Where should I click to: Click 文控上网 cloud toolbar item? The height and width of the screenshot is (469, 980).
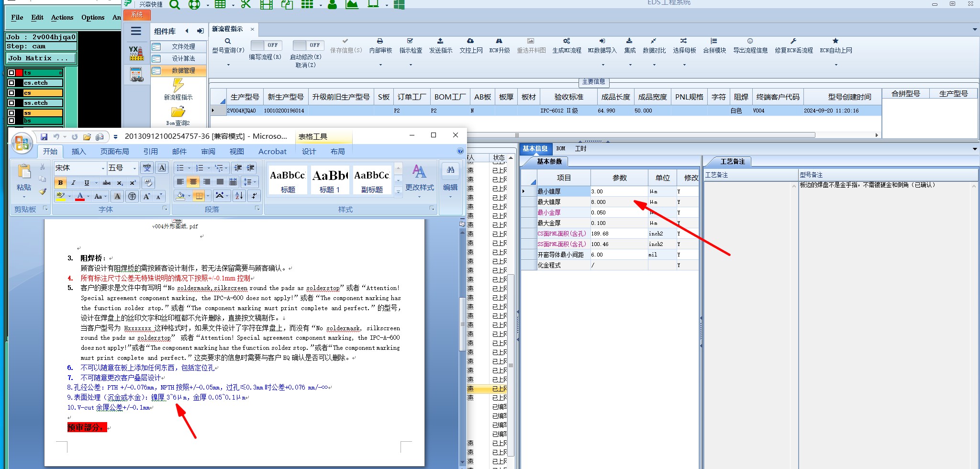(471, 46)
